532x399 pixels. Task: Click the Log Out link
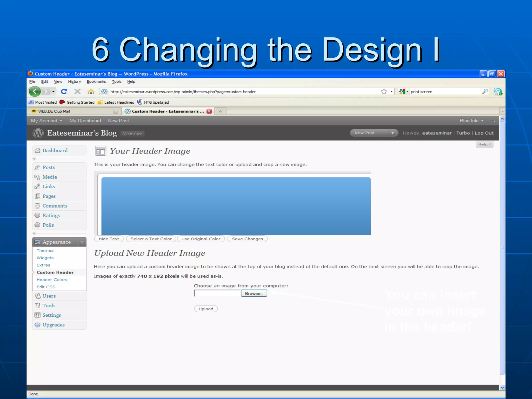click(x=484, y=133)
